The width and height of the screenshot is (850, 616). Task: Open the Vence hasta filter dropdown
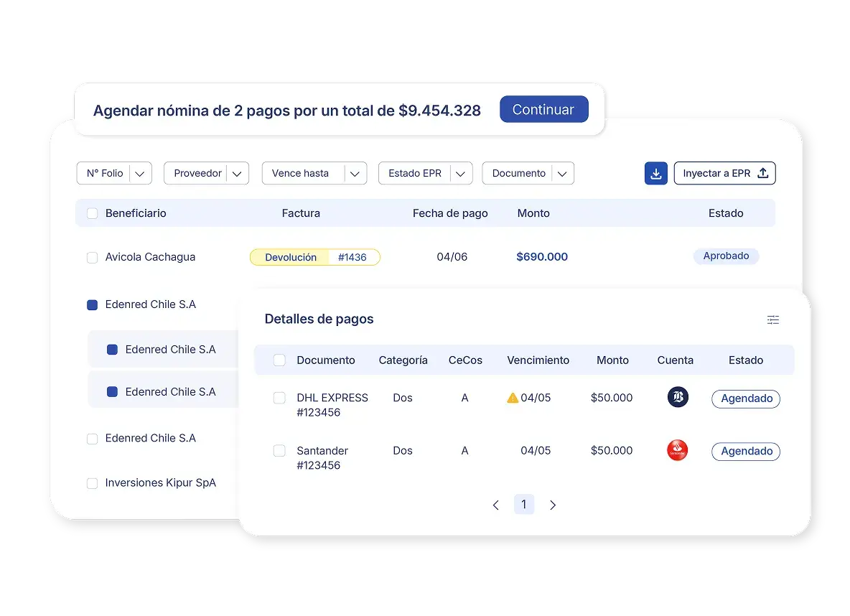314,174
